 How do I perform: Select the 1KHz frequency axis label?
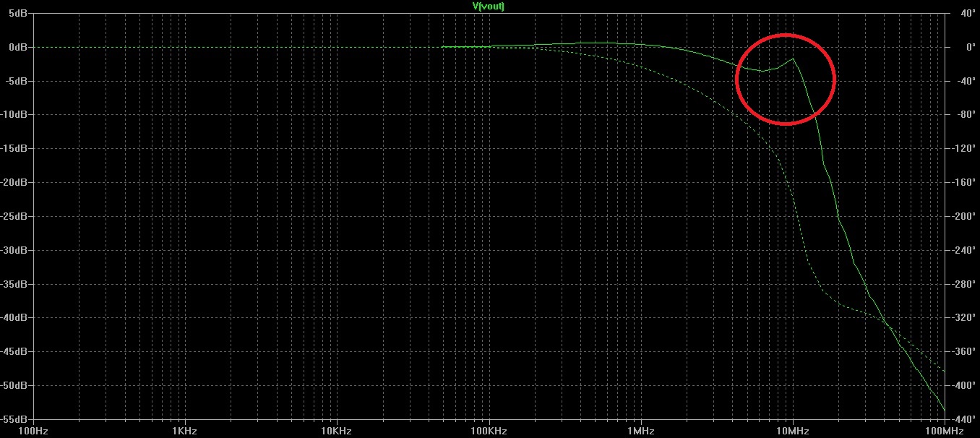click(x=185, y=431)
